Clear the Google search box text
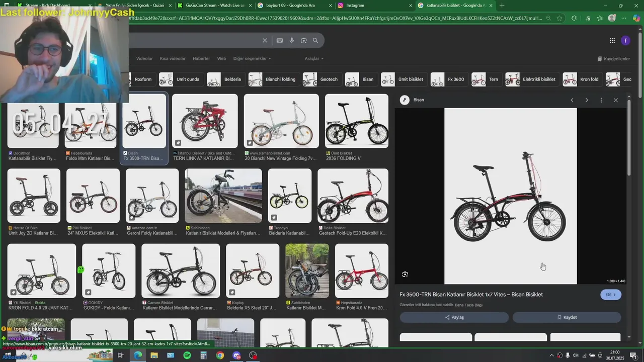This screenshot has width=644, height=362. tap(265, 40)
